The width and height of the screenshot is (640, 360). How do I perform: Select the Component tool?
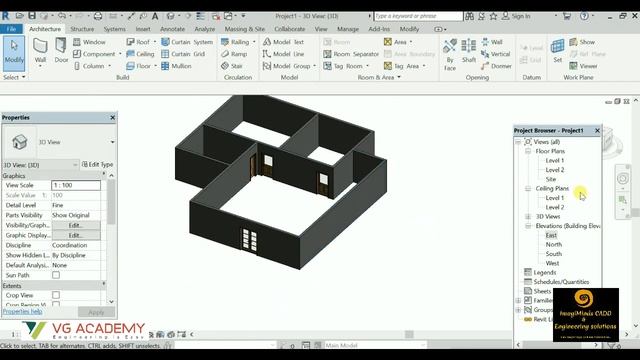tap(96, 54)
